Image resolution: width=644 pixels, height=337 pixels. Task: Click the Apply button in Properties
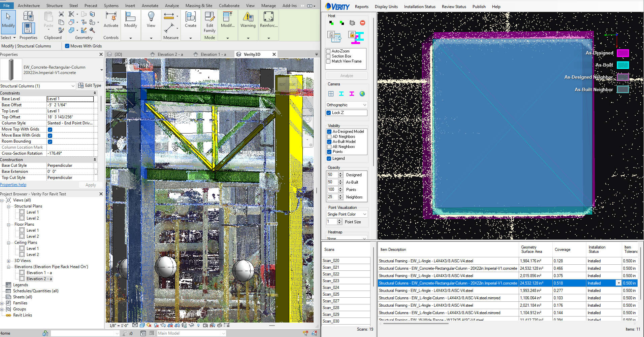coord(90,185)
